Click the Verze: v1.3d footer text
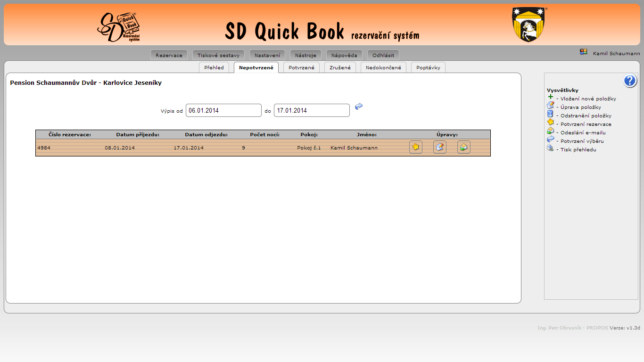This screenshot has width=644, height=362. [625, 328]
